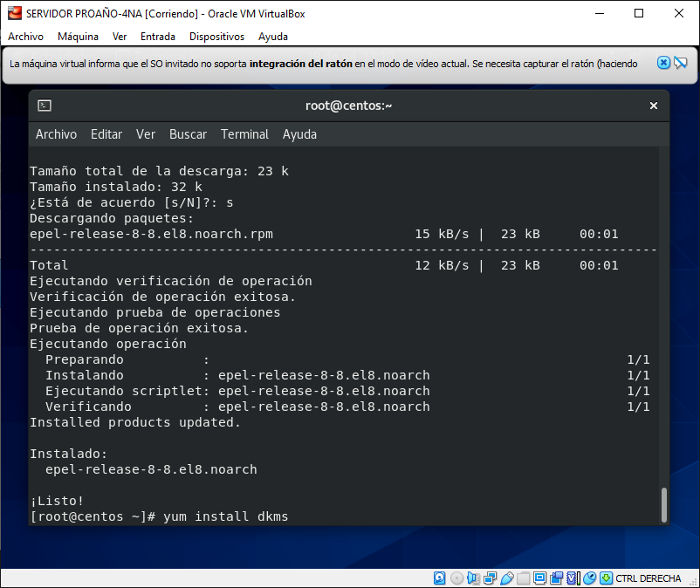Open the Máquina menu

click(79, 37)
